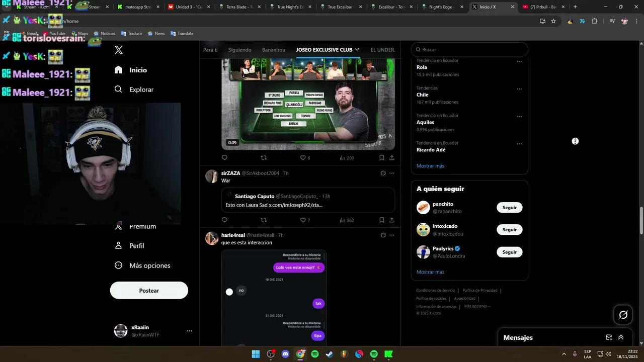Open more options for Aquiles trend
The width and height of the screenshot is (644, 362).
[519, 116]
